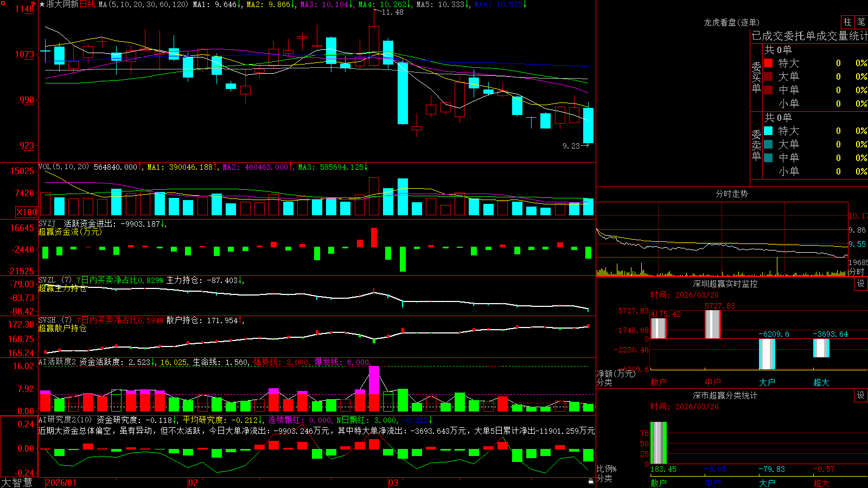The height and width of the screenshot is (488, 868).
Task: Click the MA(5,10,20,30,60,120) indicator label
Action: 143,4
